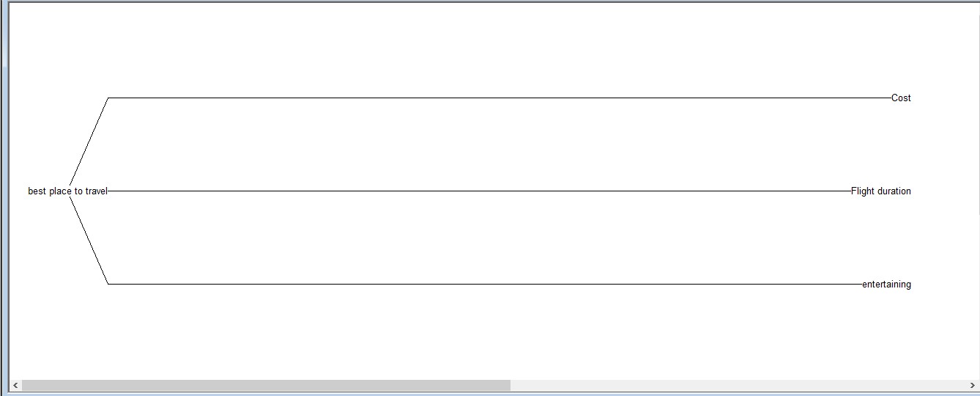Select the entertaining leaf node
The image size is (980, 396).
click(887, 285)
